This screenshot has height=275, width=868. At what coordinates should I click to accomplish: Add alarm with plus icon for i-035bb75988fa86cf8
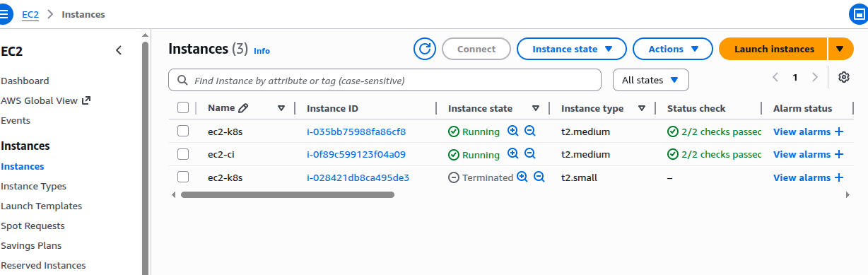pos(839,131)
